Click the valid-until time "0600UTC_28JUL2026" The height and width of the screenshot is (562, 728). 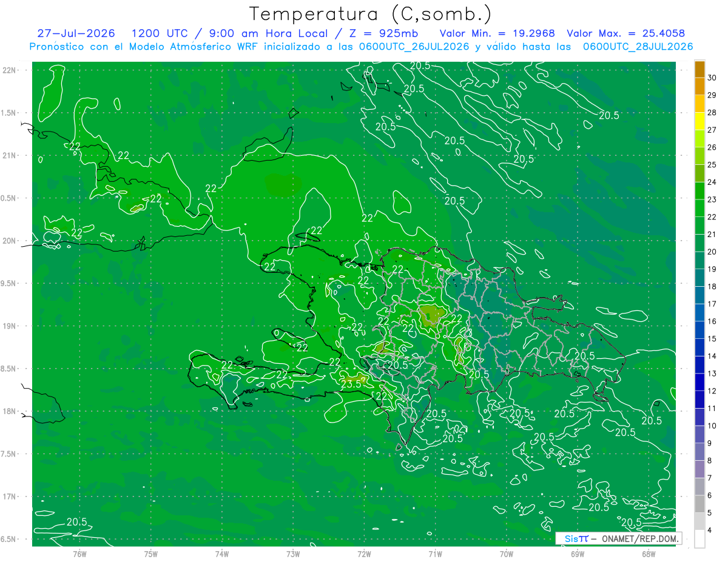638,47
